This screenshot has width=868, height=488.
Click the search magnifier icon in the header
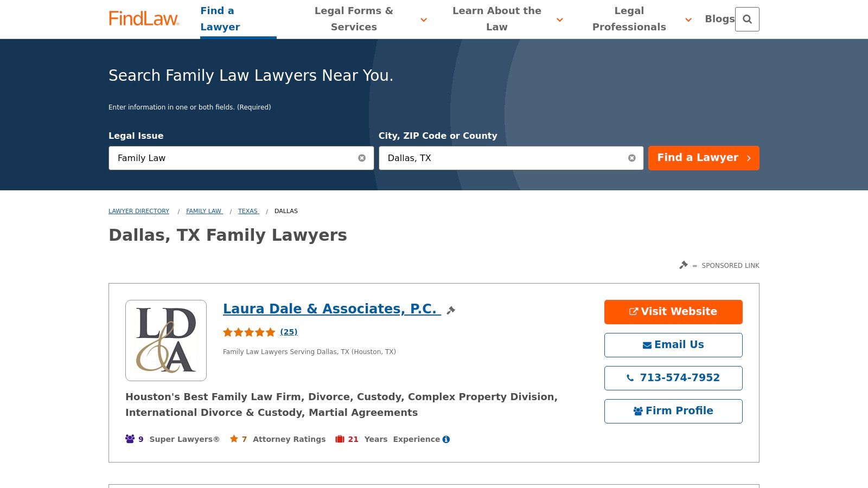click(x=748, y=19)
